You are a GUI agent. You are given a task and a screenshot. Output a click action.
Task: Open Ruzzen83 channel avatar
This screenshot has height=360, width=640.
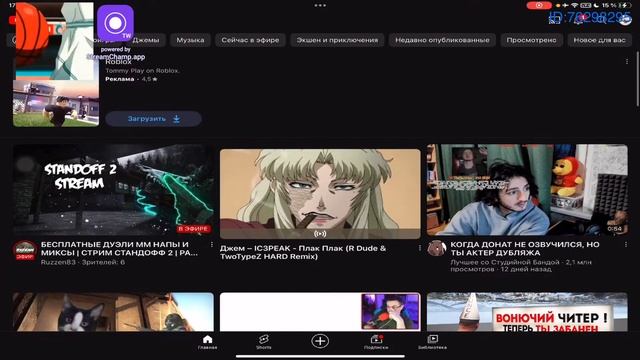coord(25,250)
